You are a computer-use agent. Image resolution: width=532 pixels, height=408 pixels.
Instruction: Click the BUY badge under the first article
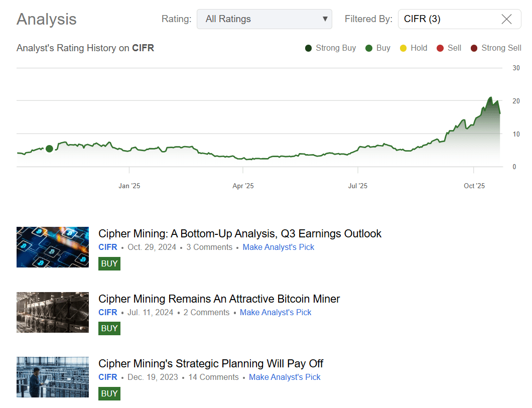(109, 263)
